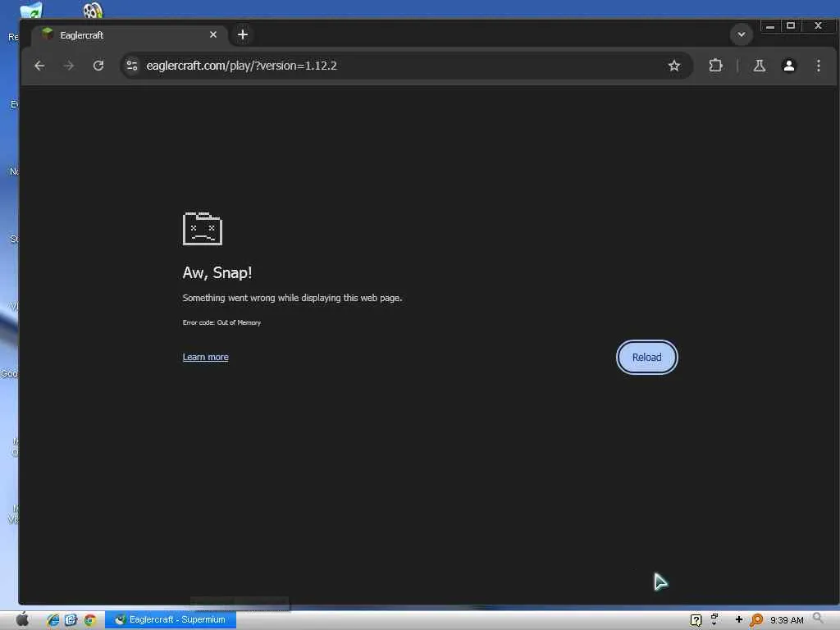
Task: Click the orange magnifier tray icon
Action: pos(756,620)
